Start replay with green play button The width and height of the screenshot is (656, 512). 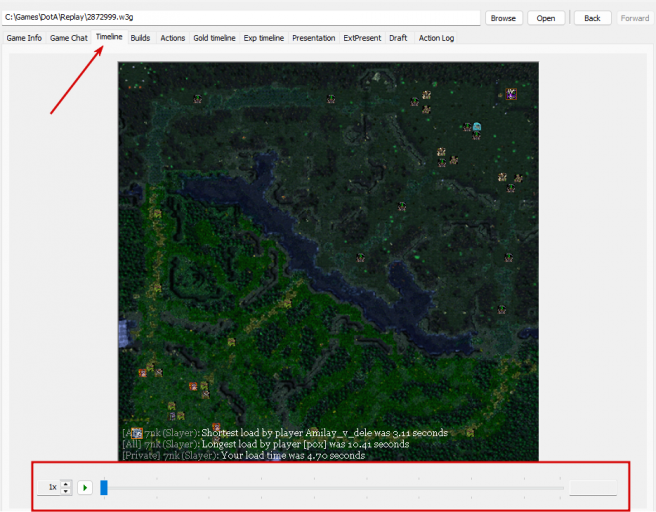[85, 488]
